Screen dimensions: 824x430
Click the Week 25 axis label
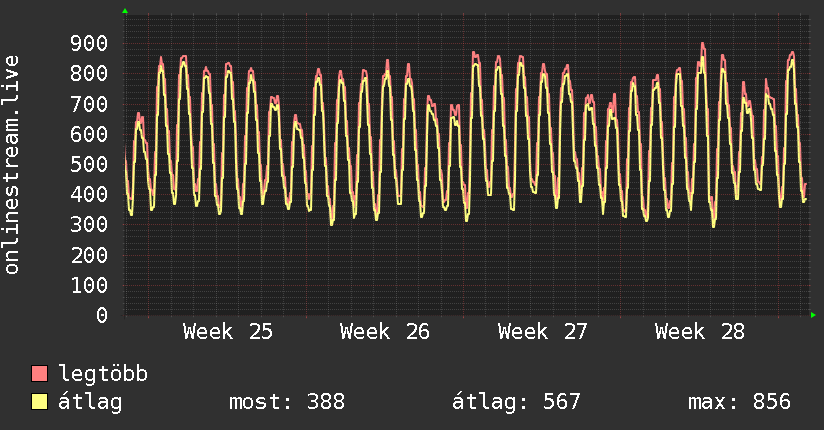[228, 332]
